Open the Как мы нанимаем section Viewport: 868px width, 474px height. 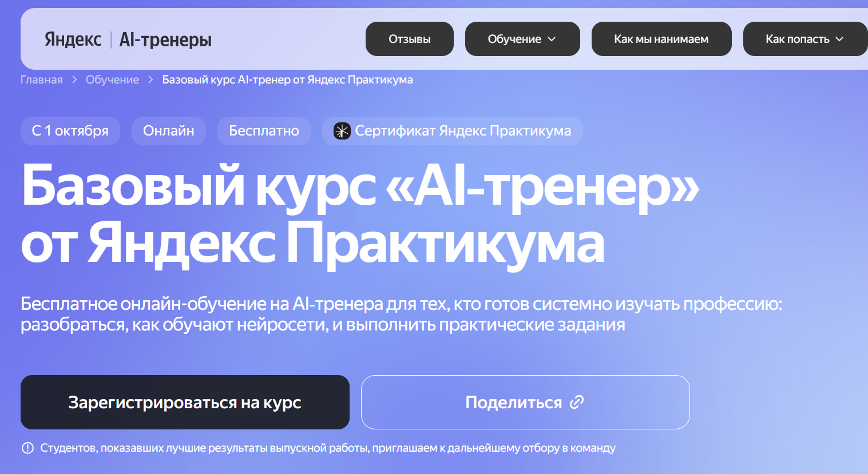pyautogui.click(x=661, y=39)
